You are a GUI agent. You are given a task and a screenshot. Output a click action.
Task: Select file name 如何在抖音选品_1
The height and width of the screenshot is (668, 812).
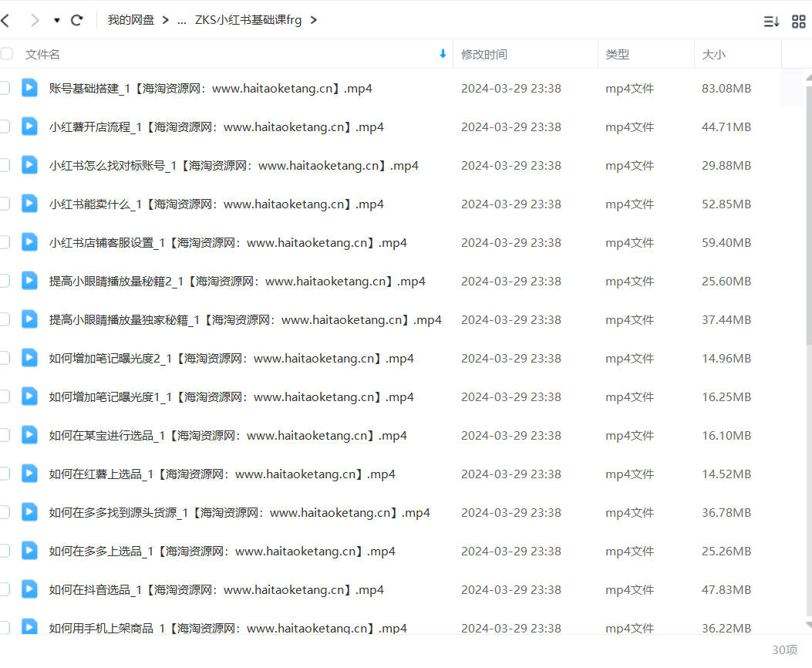[x=217, y=590]
